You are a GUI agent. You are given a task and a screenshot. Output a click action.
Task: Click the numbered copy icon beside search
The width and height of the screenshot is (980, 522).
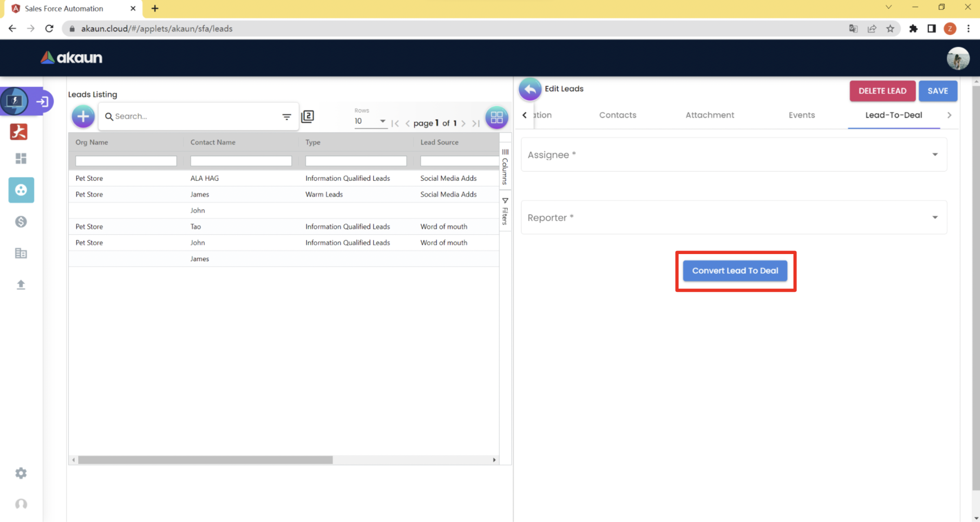(x=308, y=116)
